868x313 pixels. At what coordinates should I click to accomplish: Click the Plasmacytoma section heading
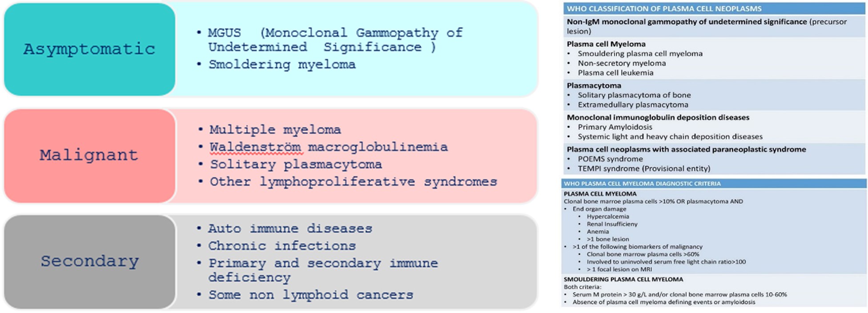point(594,85)
